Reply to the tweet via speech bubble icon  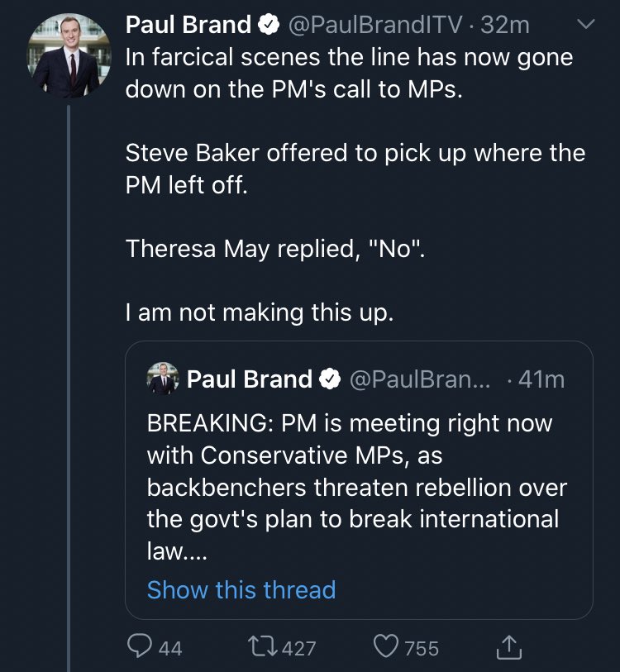tap(138, 648)
